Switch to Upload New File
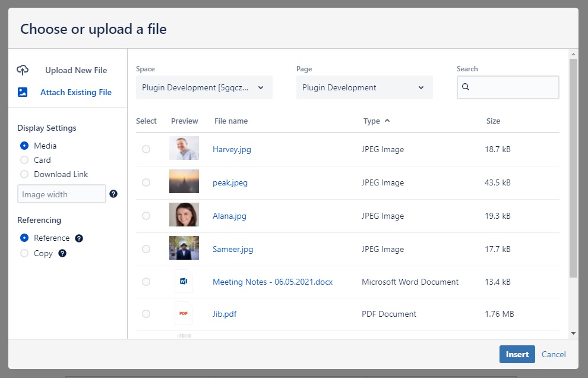Viewport: 588px width, 378px height. click(x=76, y=70)
